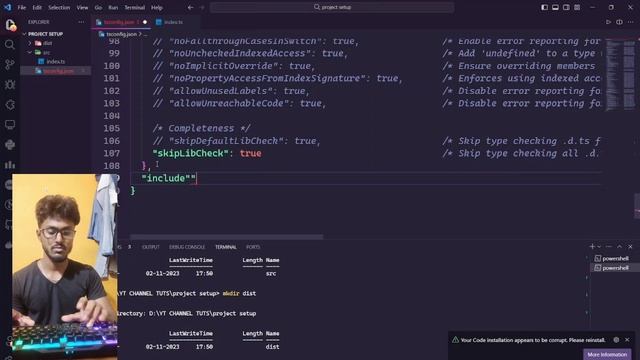Image resolution: width=640 pixels, height=360 pixels.
Task: Toggle the primary sidebar layout icon
Action: pyautogui.click(x=544, y=7)
